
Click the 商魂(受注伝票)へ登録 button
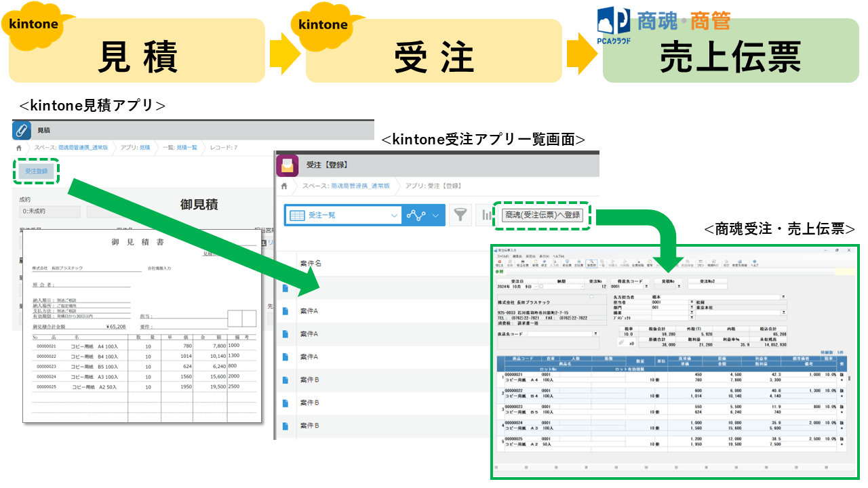542,214
